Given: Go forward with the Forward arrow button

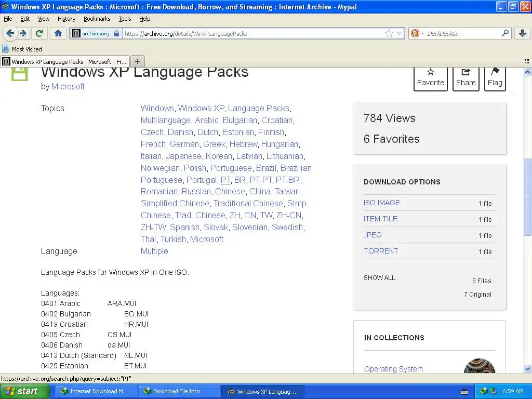Looking at the screenshot, I should click(x=23, y=33).
